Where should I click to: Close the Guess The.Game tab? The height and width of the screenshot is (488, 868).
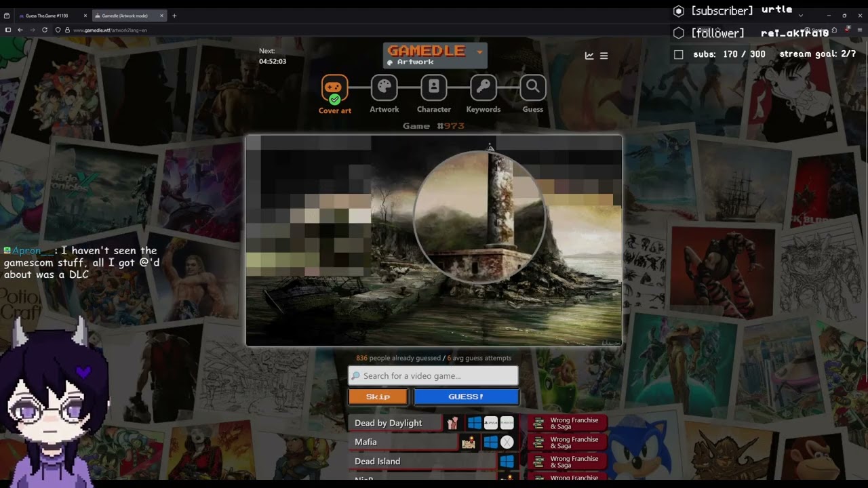tap(85, 16)
